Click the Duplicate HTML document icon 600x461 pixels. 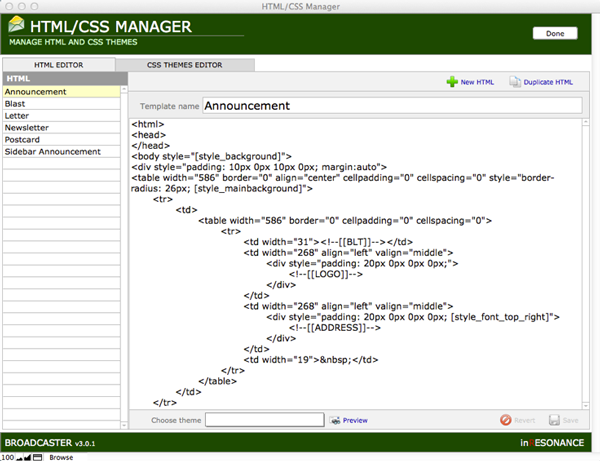point(515,82)
